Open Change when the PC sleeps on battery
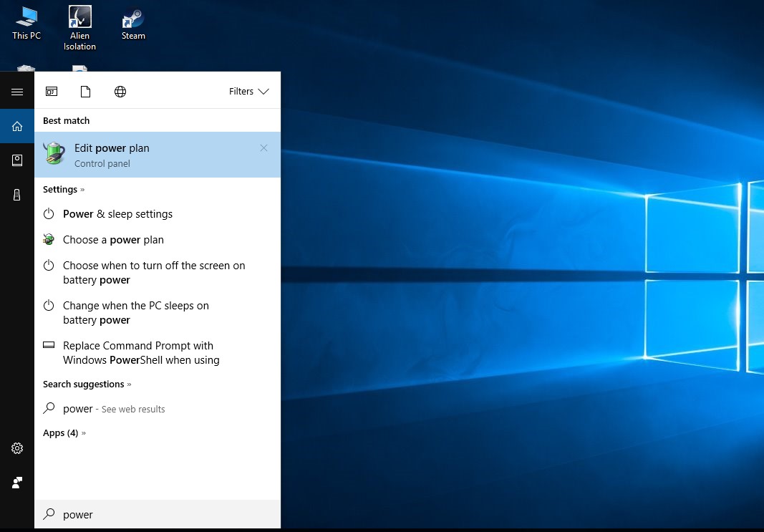Image resolution: width=764 pixels, height=532 pixels. (158, 313)
